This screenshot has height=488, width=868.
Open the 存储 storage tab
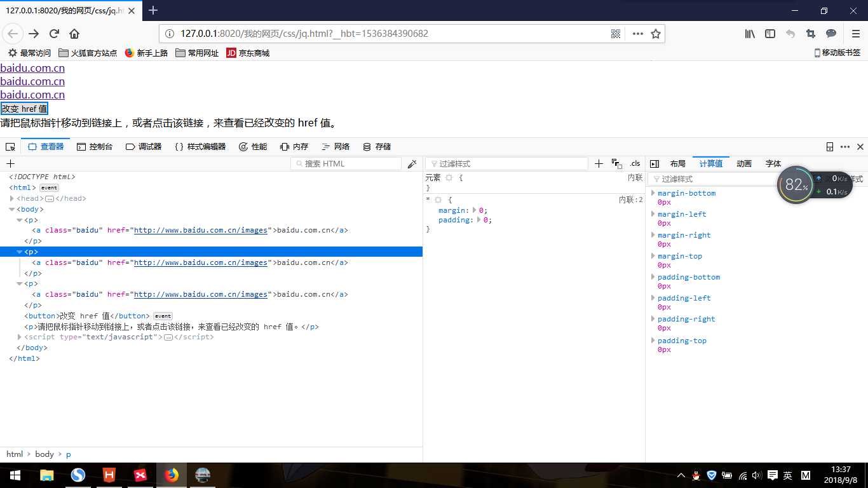coord(377,147)
